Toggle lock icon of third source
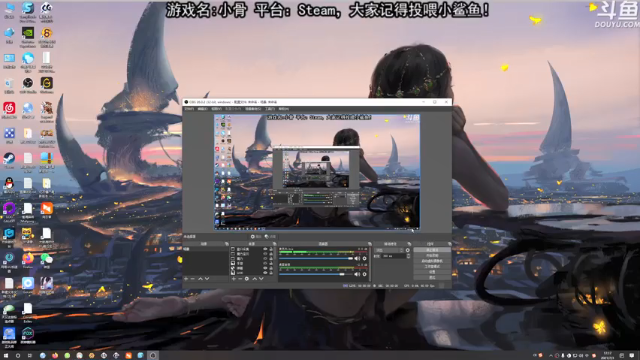 271,258
